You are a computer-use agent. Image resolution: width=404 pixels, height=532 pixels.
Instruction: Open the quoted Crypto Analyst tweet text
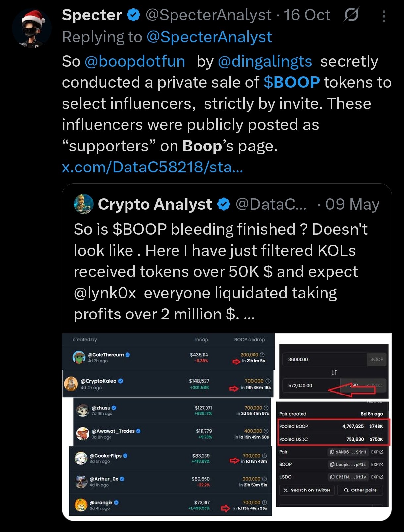220,271
